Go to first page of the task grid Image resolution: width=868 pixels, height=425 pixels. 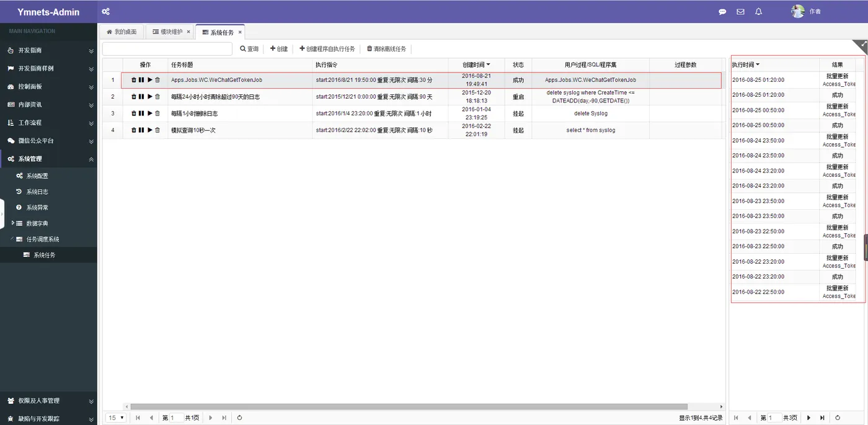coord(138,418)
